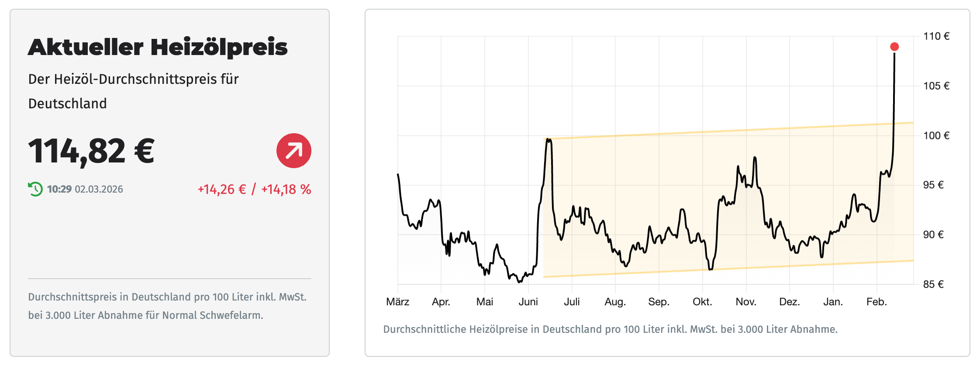Viewport: 980px width, 366px height.
Task: Select the Aktueller Heizölpreis heading
Action: click(158, 47)
